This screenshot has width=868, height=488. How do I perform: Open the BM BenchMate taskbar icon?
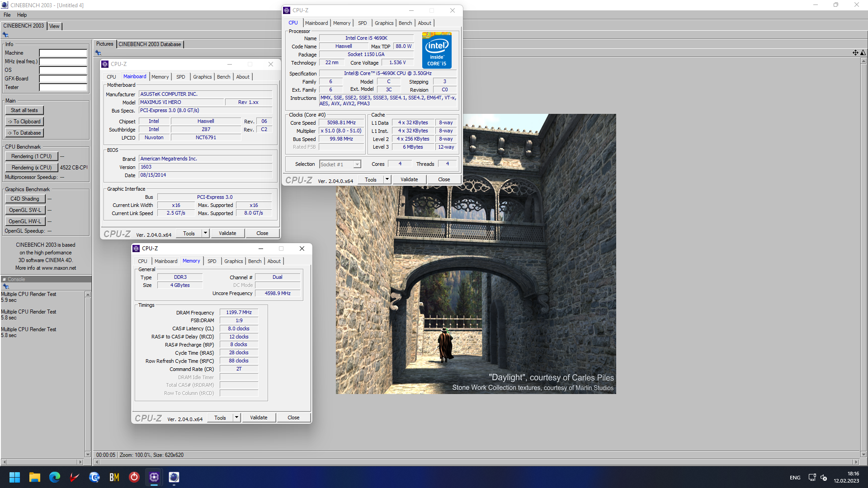coord(114,477)
